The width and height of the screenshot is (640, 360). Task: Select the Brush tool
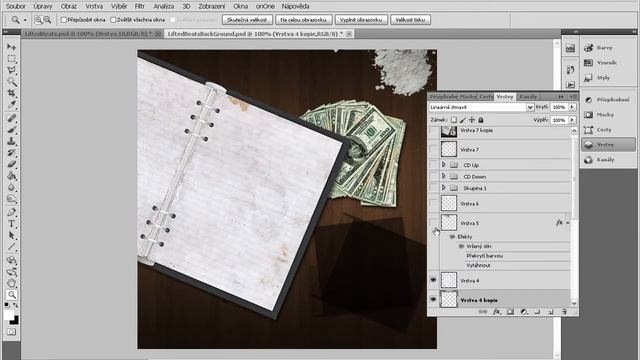tap(11, 130)
